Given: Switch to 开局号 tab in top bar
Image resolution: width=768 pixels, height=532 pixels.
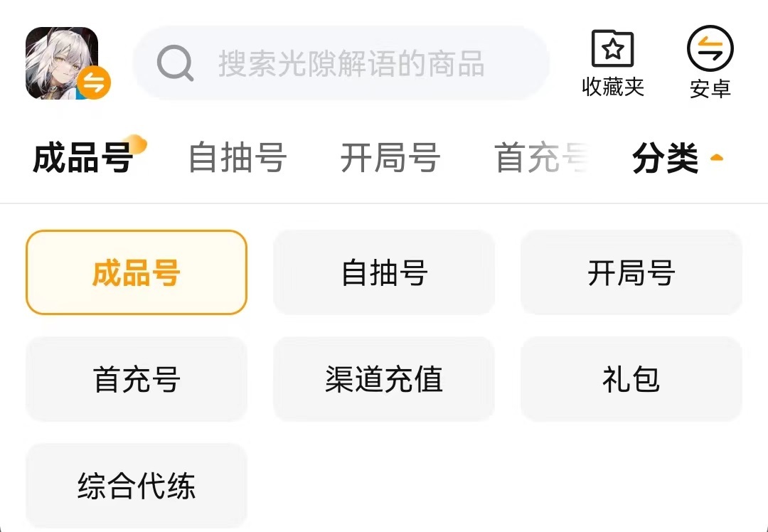Looking at the screenshot, I should 390,157.
